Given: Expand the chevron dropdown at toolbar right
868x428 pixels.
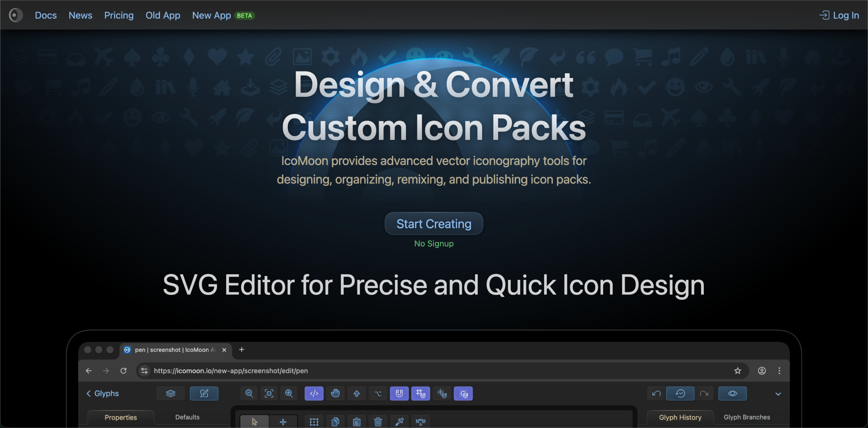Looking at the screenshot, I should pyautogui.click(x=778, y=394).
